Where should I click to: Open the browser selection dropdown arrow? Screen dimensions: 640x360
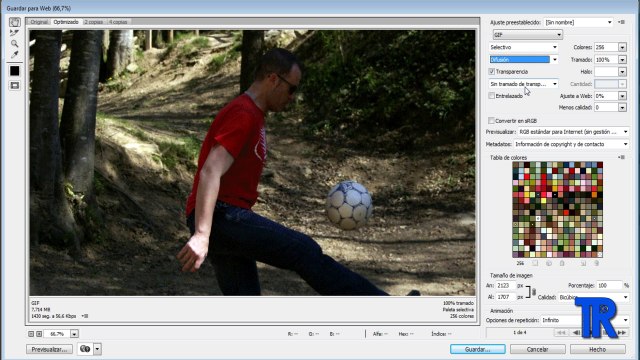click(98, 349)
